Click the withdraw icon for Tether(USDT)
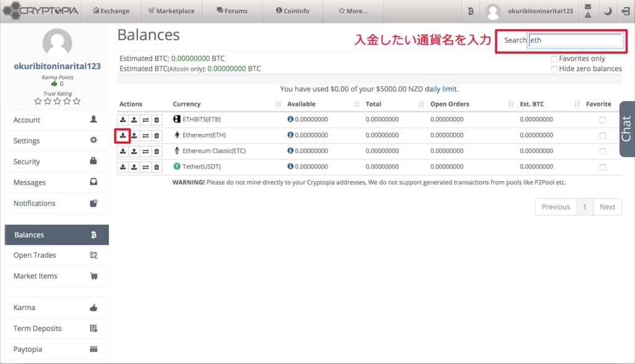The image size is (635, 364). tap(134, 167)
